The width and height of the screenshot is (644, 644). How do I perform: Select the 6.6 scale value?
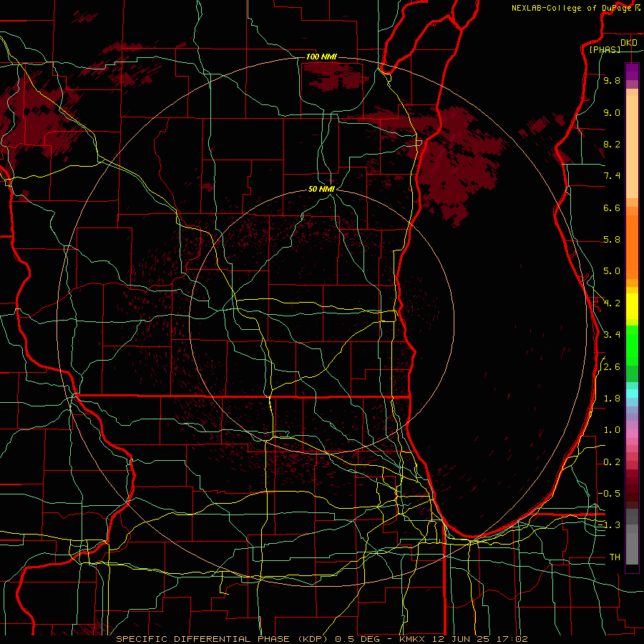(612, 208)
